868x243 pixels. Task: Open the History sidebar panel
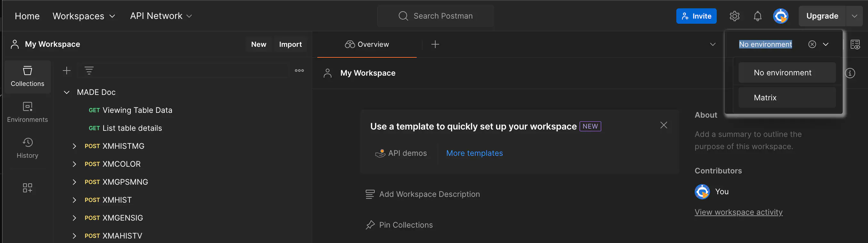(27, 148)
